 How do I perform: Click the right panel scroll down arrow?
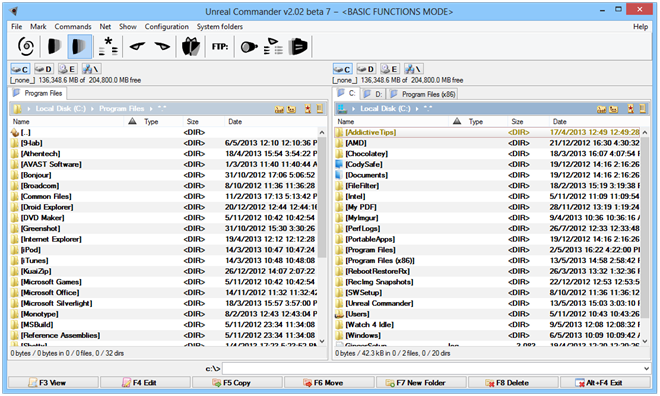pyautogui.click(x=644, y=341)
